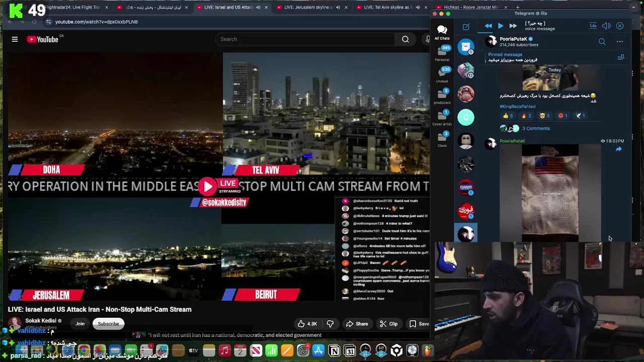The width and height of the screenshot is (644, 362).
Task: Go to the YouTube home logo
Action: point(43,39)
